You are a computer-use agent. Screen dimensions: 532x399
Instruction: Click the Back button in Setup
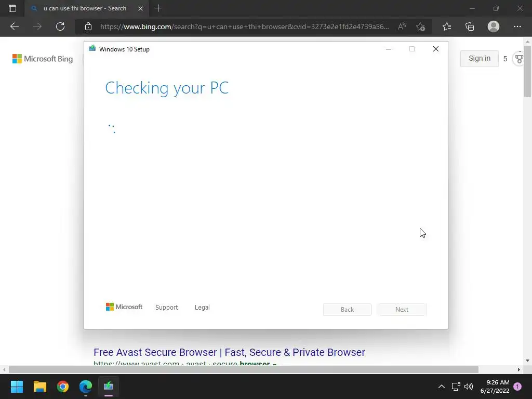[347, 310]
